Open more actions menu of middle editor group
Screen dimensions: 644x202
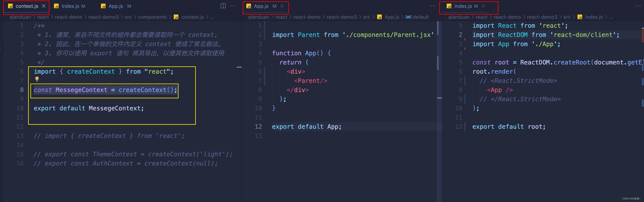coord(433,6)
